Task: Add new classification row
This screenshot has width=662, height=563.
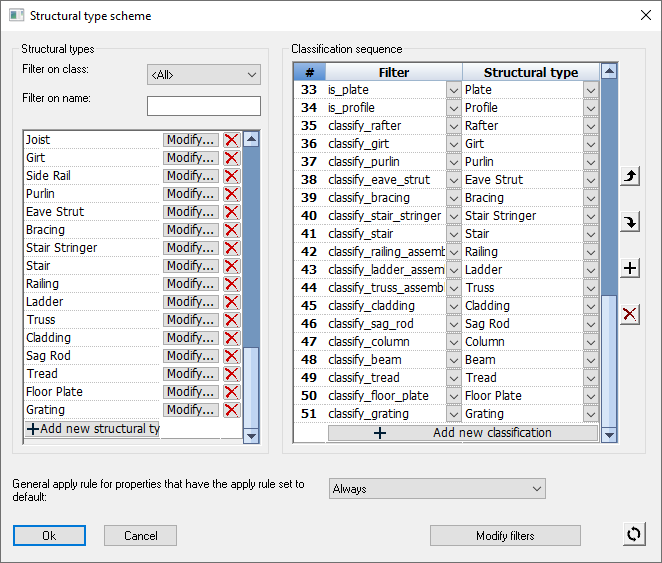Action: [x=463, y=433]
